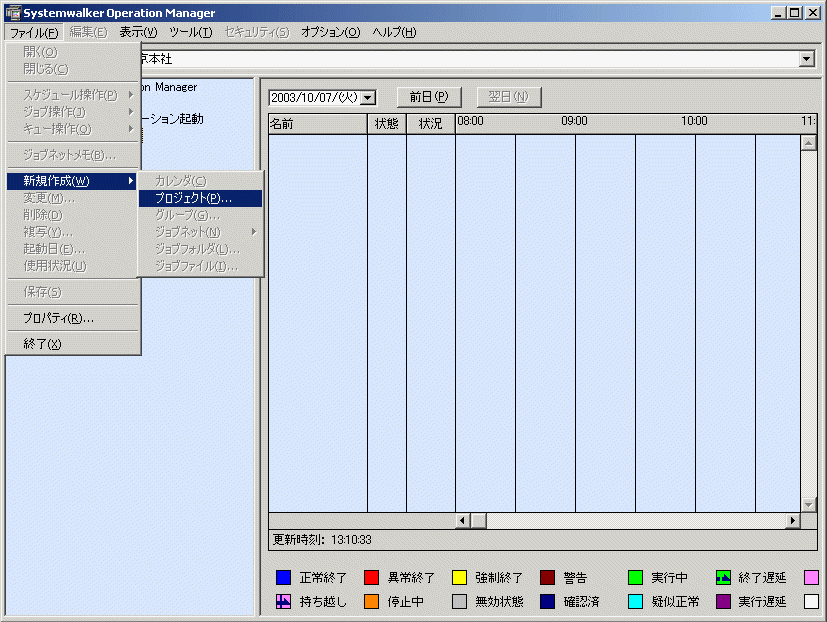Click the 10:00 timeline header

[694, 121]
